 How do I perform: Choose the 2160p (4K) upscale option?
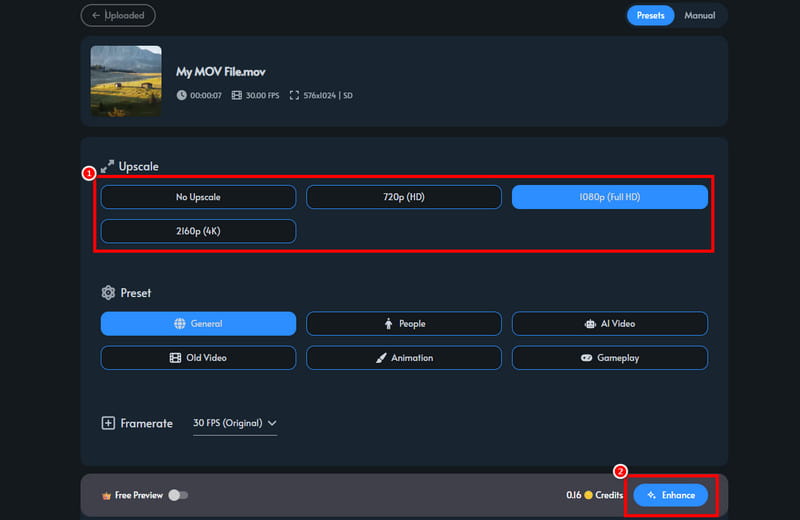[x=198, y=231]
